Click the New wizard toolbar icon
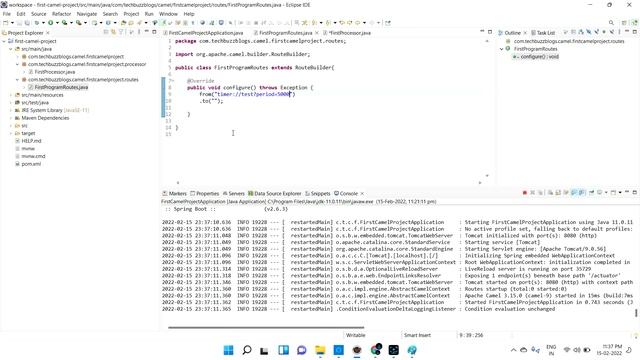640x360 pixels. pyautogui.click(x=6, y=23)
